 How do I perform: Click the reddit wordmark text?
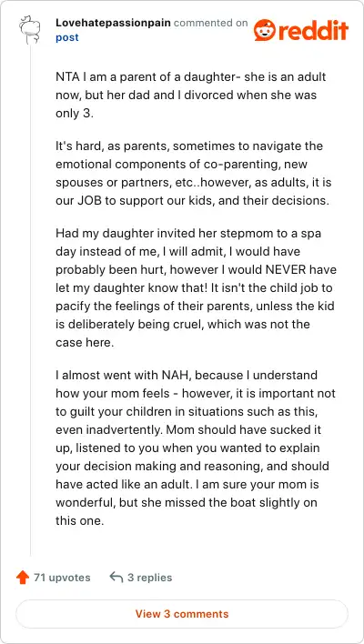click(313, 30)
